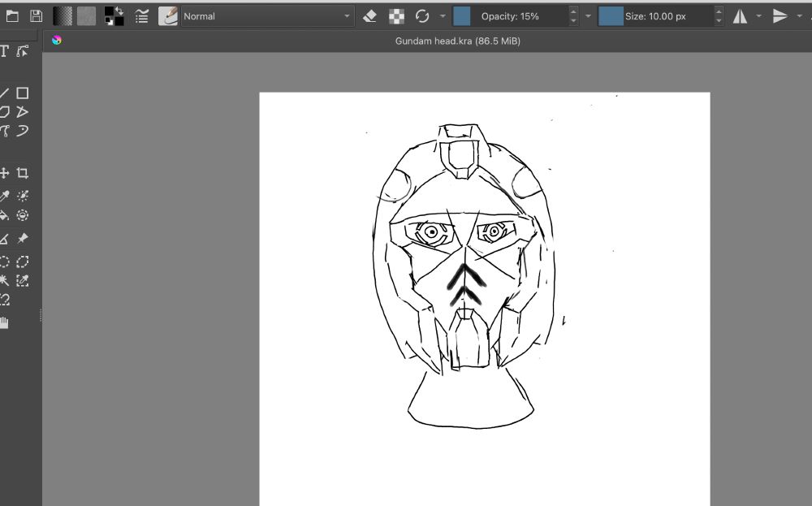This screenshot has height=506, width=812.
Task: Increase brush size with up stepper
Action: [x=719, y=11]
